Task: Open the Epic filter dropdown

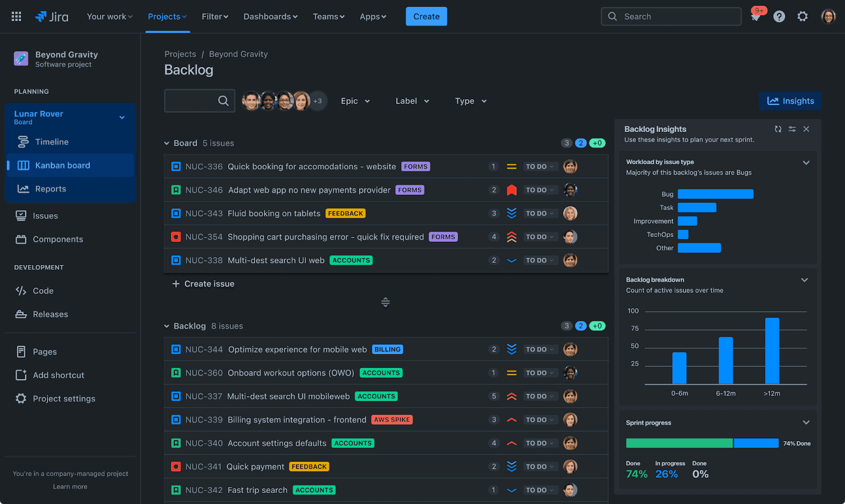Action: pos(355,101)
